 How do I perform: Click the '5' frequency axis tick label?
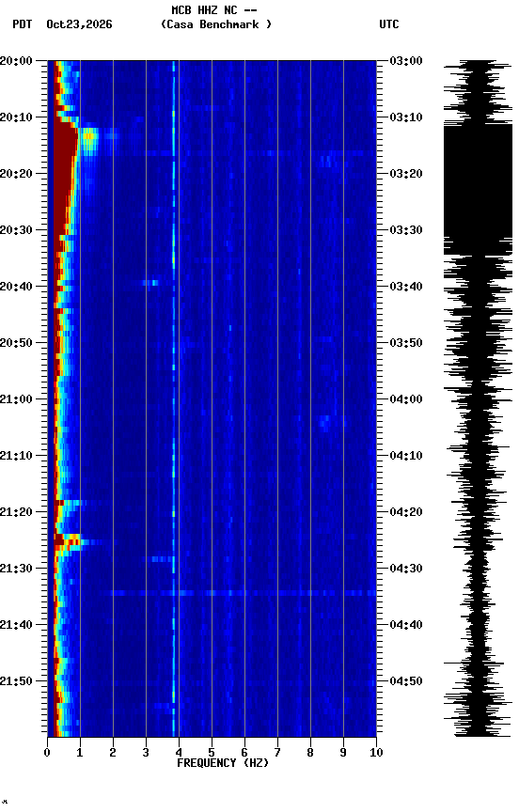click(212, 753)
